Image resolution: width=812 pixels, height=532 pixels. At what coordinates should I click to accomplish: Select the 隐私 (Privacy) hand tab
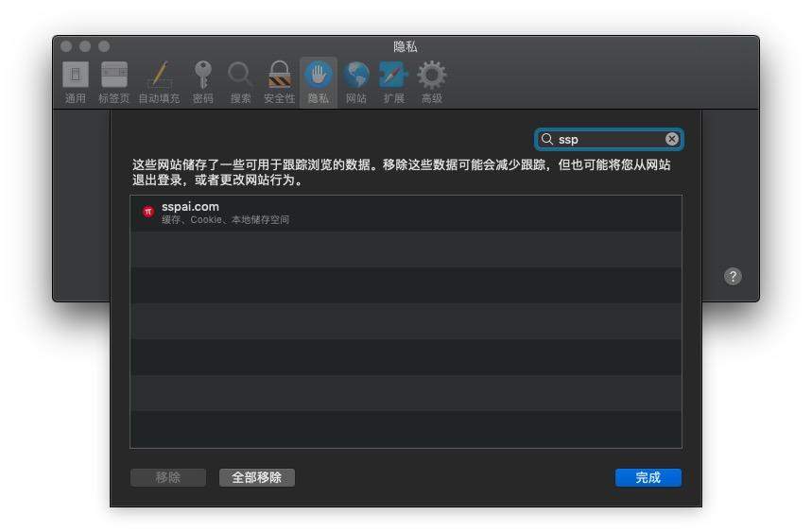tap(319, 82)
